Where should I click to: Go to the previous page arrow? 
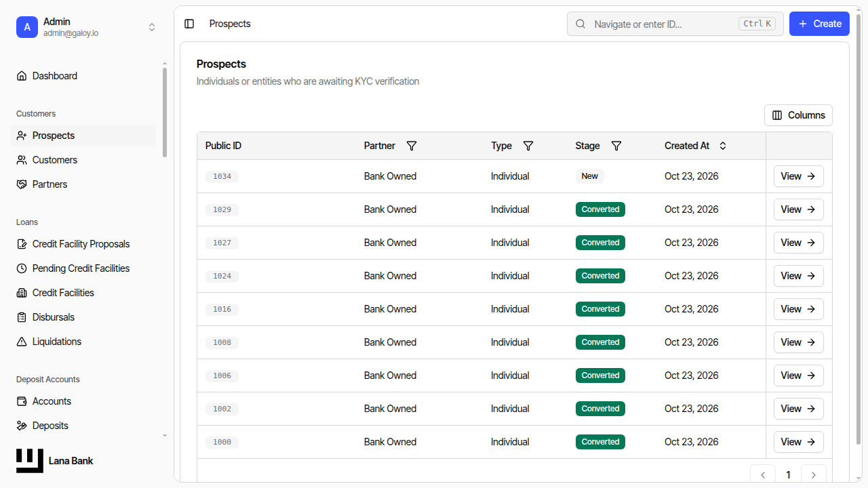pyautogui.click(x=763, y=475)
